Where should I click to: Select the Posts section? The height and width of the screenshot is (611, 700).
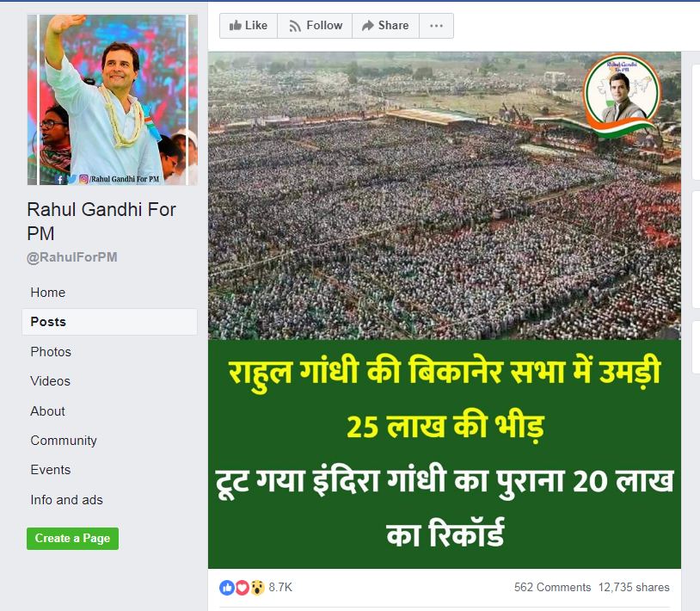109,322
